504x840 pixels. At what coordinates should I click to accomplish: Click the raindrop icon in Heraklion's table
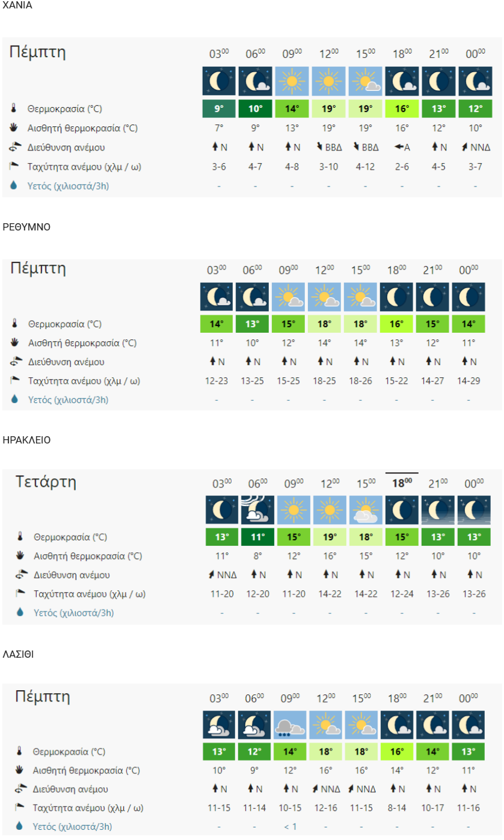[x=20, y=613]
